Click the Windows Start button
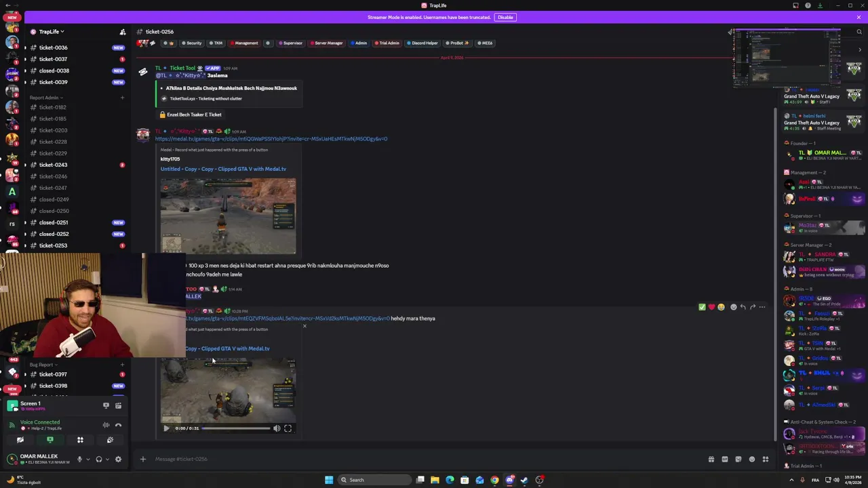The width and height of the screenshot is (868, 488). pyautogui.click(x=329, y=480)
